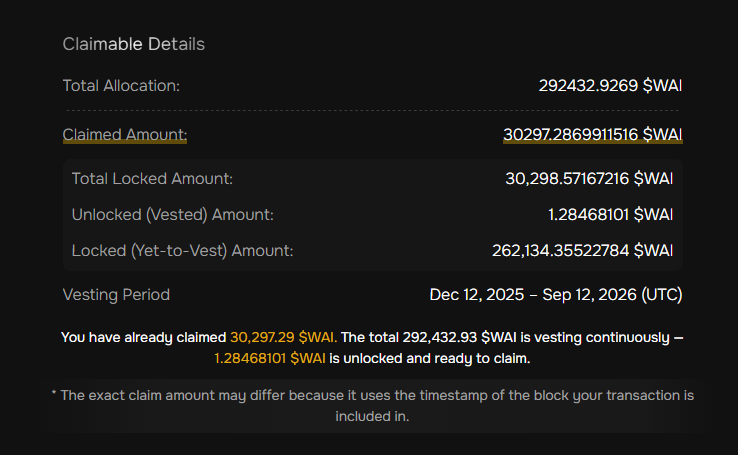Click the 292432.9269 $WAI allocation value

(610, 86)
